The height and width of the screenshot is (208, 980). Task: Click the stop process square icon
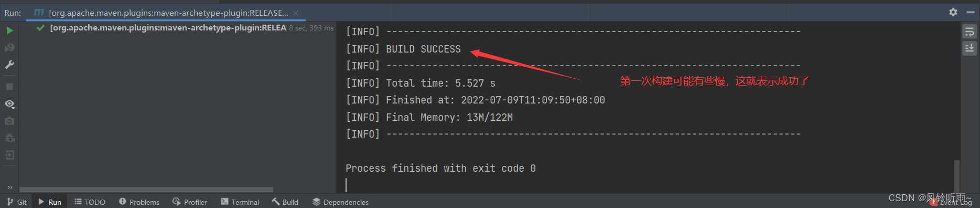[x=9, y=87]
